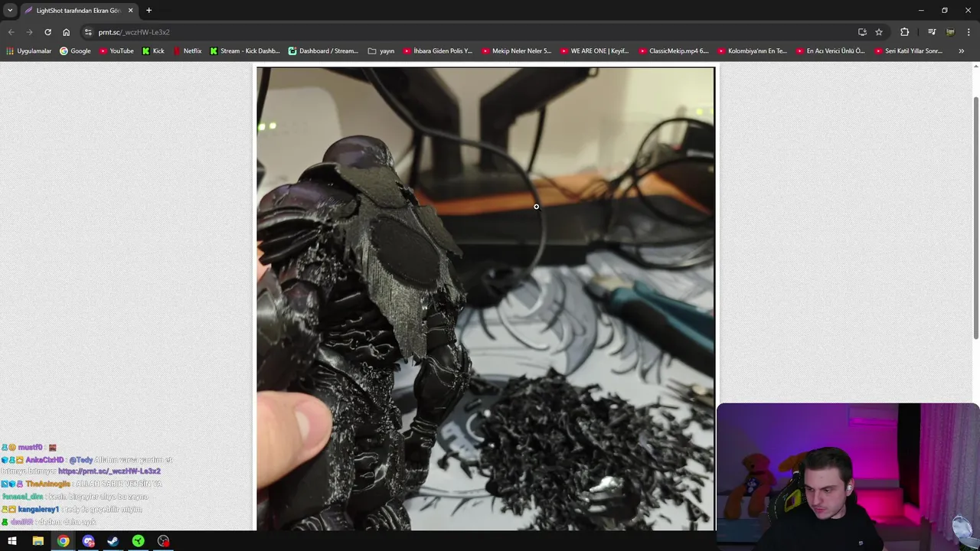Open the prnt.sc link in chat overlay

tap(109, 471)
